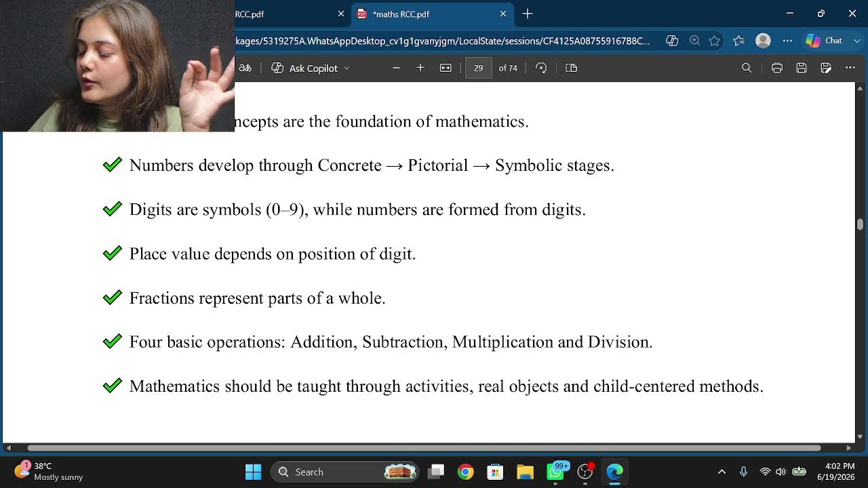Viewport: 868px width, 488px height.
Task: Print the PDF document
Action: click(777, 68)
